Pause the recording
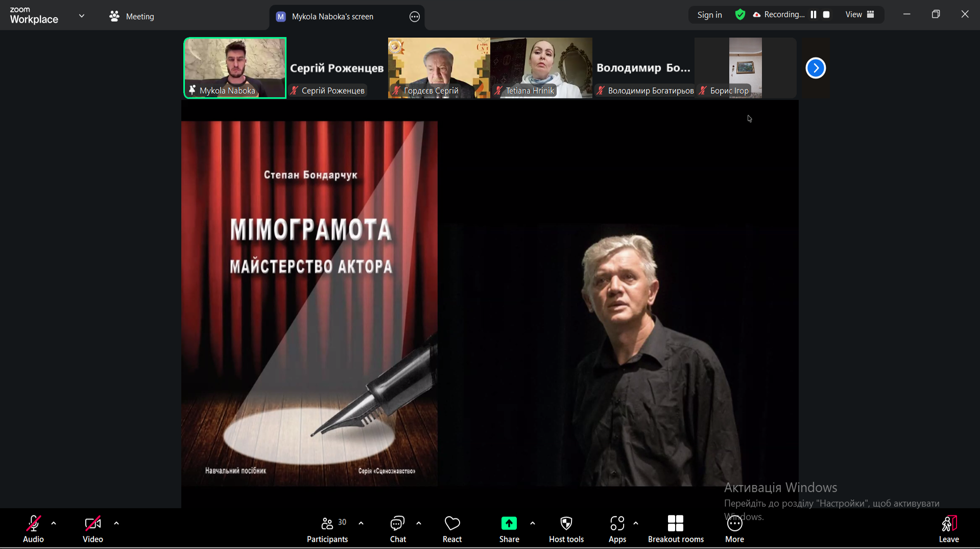 pyautogui.click(x=814, y=15)
